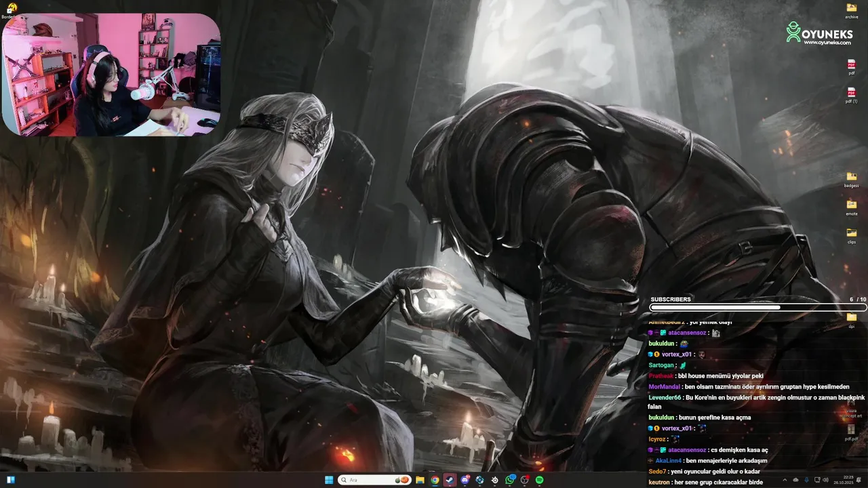The height and width of the screenshot is (488, 868).
Task: Click the 'SUBSCRIBERS' label
Action: click(x=671, y=299)
